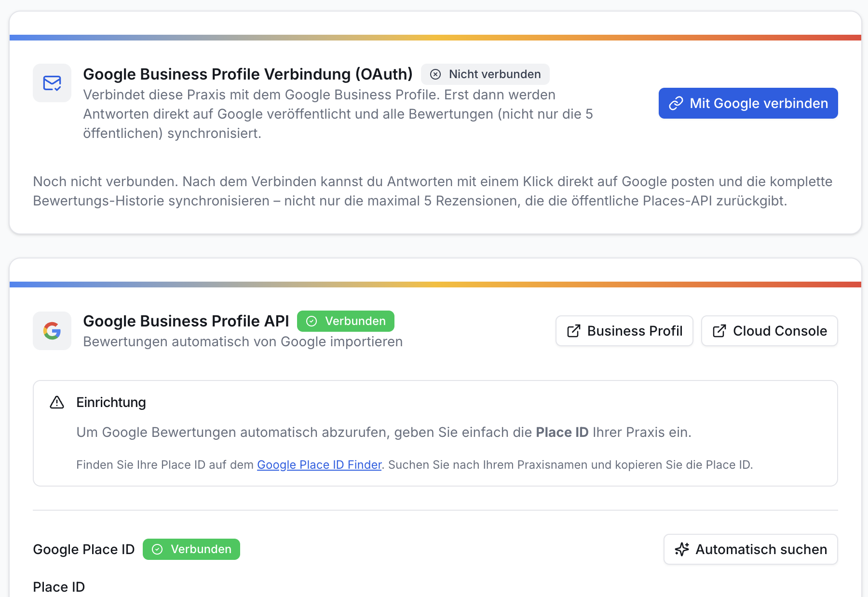Open the Google Place ID Finder link

(x=319, y=464)
